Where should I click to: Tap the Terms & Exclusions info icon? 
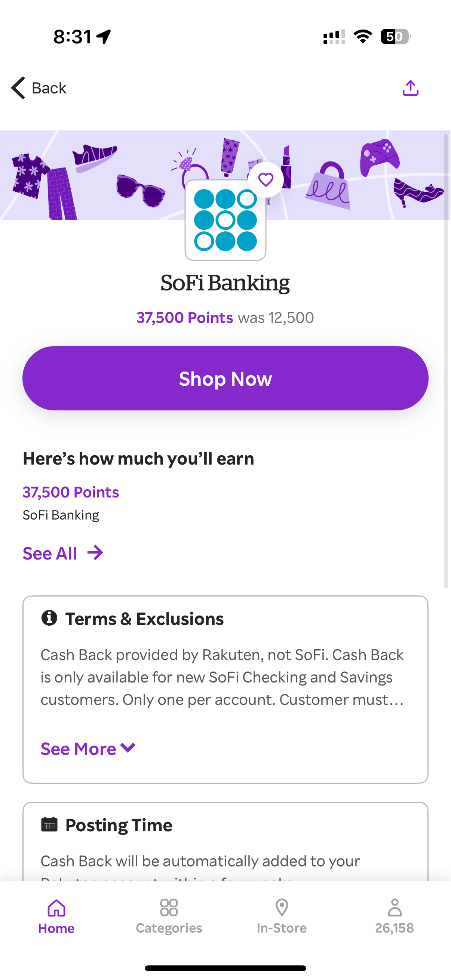pyautogui.click(x=49, y=618)
